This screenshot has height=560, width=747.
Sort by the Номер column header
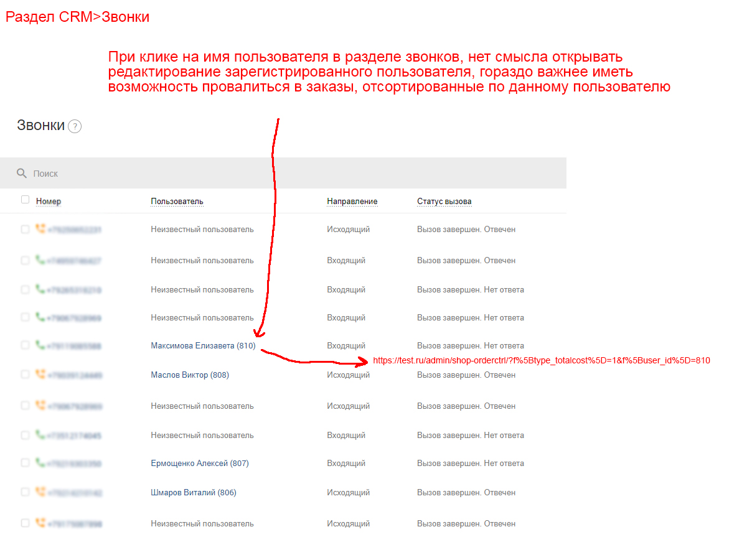click(49, 202)
